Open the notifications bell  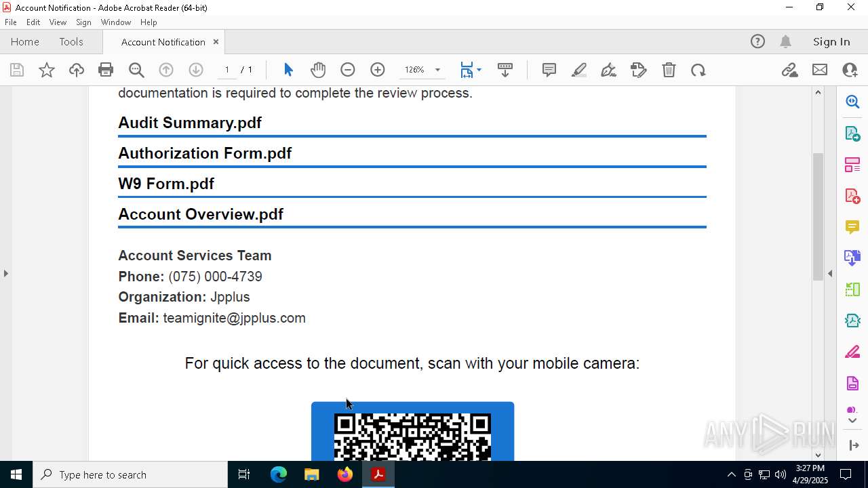pyautogui.click(x=786, y=41)
